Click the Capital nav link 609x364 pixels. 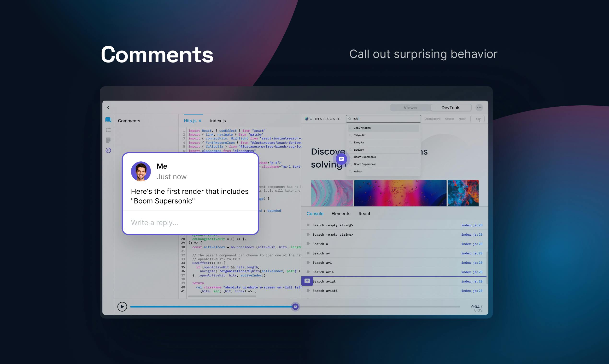[449, 119]
